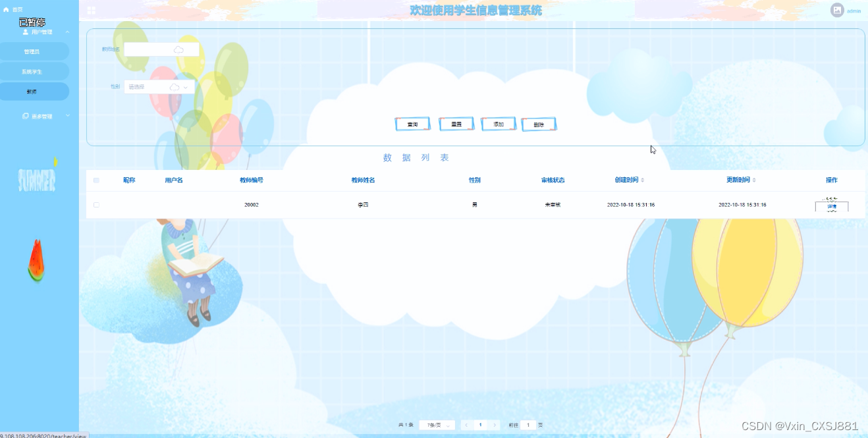Click the cloud icon in 教师姓名 field

178,49
